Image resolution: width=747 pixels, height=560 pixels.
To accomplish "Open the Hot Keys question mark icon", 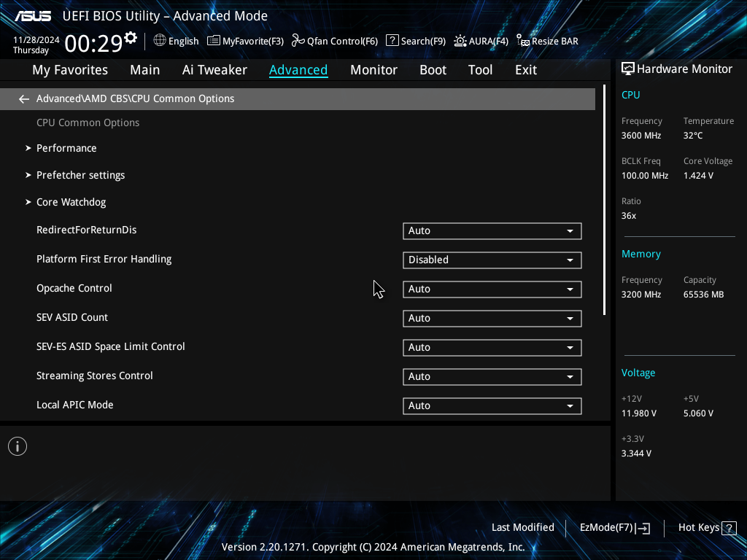I will (x=729, y=528).
